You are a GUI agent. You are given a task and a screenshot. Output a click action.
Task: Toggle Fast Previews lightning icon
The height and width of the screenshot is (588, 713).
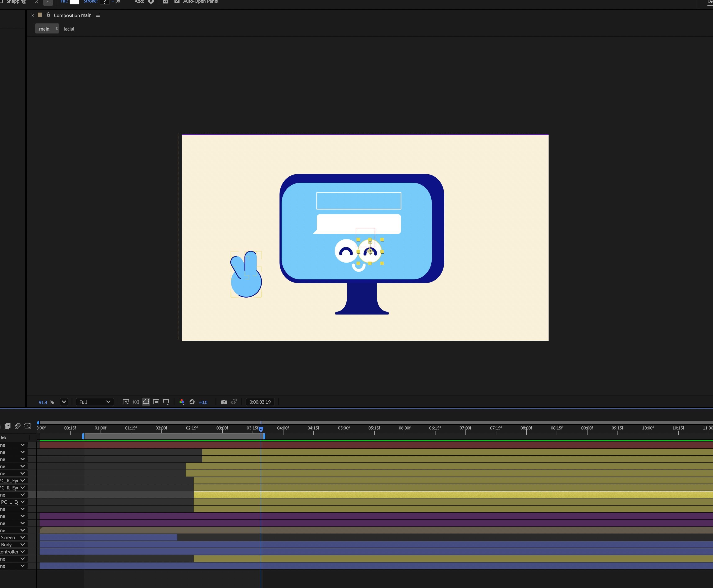(x=126, y=402)
